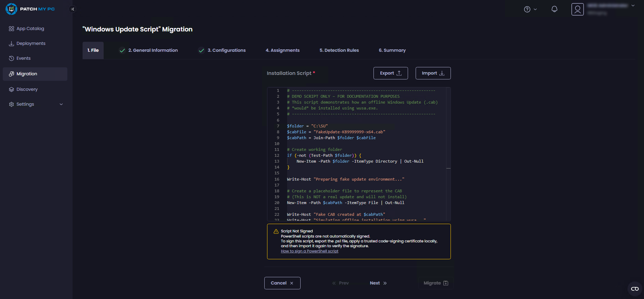644x299 pixels.
Task: Click the Discovery layers icon
Action: 11,89
